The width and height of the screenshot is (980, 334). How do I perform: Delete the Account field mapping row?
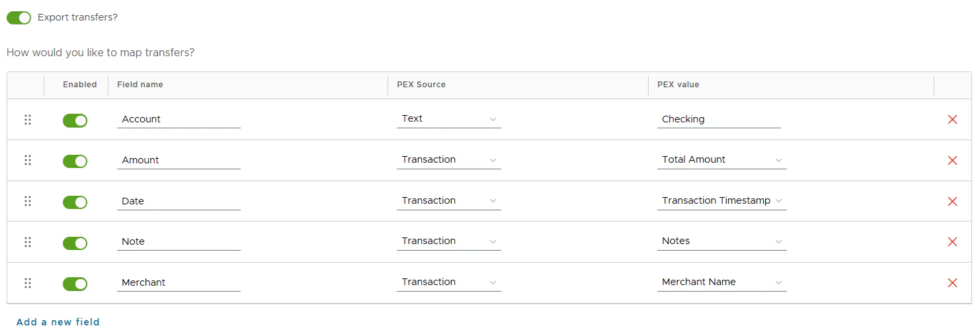(952, 120)
